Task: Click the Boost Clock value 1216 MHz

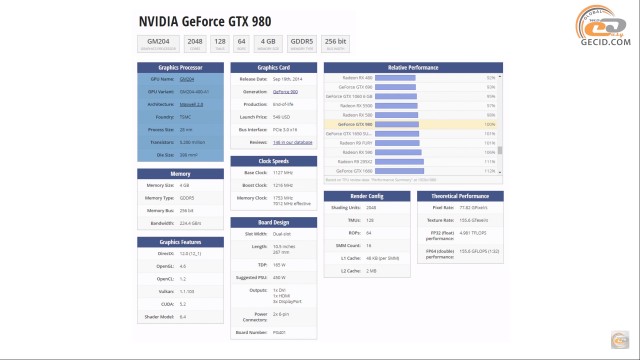Action: (x=283, y=185)
